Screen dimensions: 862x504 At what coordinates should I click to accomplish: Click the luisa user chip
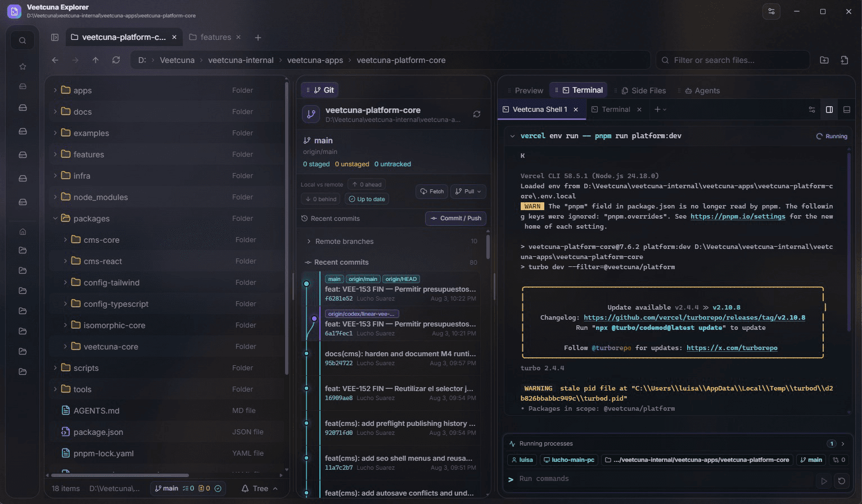[521, 460]
